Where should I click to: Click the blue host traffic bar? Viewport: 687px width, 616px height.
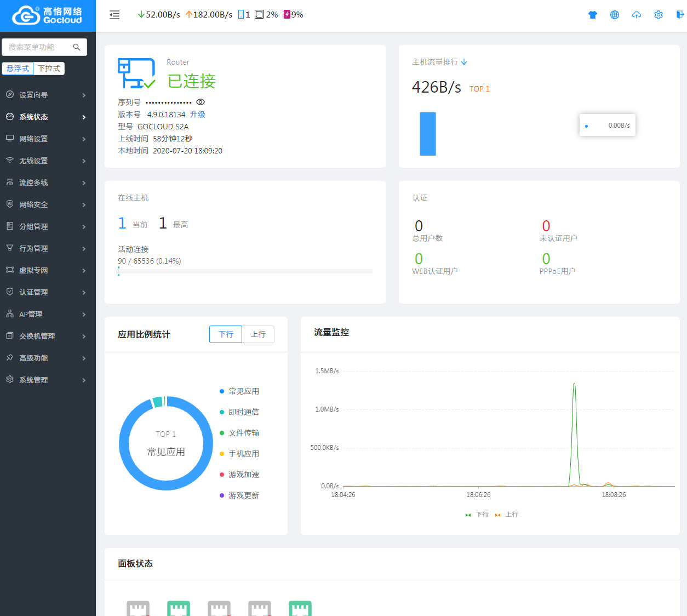[x=428, y=134]
